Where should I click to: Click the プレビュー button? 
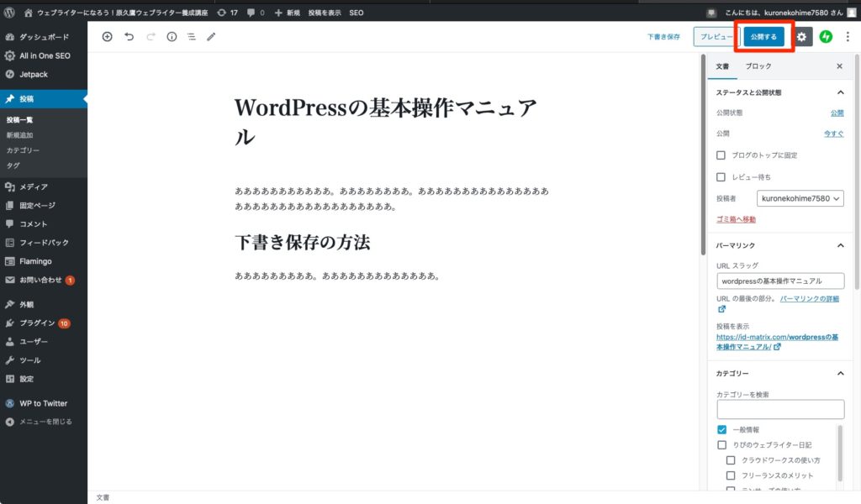coord(716,37)
